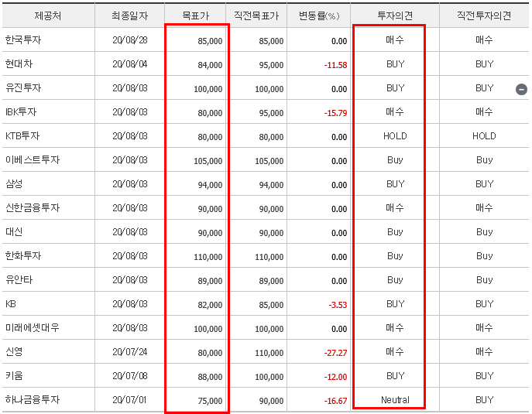
Task: Select the 미래에셋대우 provider name
Action: tap(33, 327)
